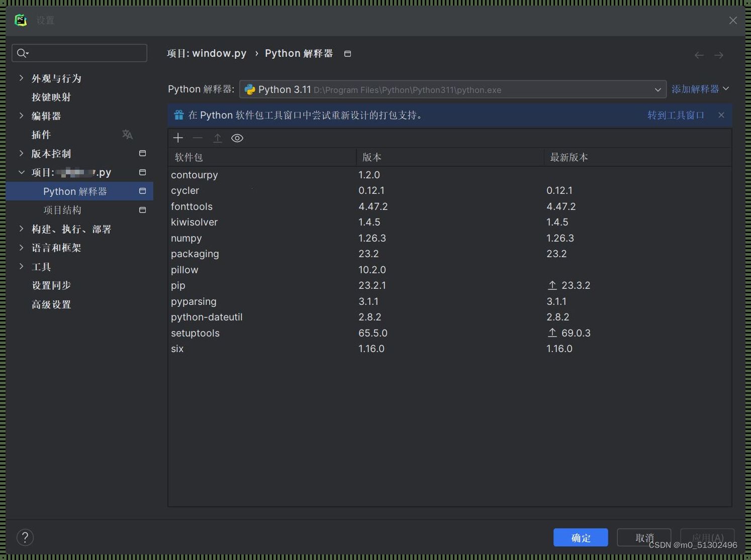Select 高级设置 in settings tree
This screenshot has width=751, height=560.
point(51,304)
